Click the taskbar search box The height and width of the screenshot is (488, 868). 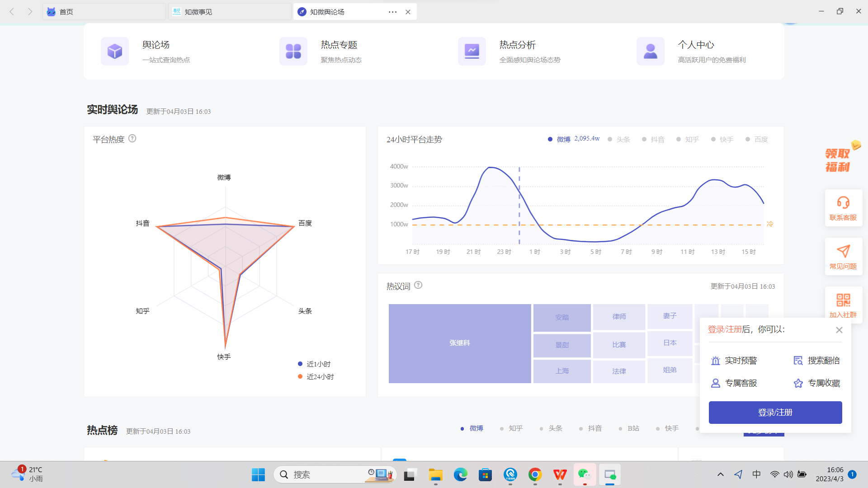tap(335, 474)
